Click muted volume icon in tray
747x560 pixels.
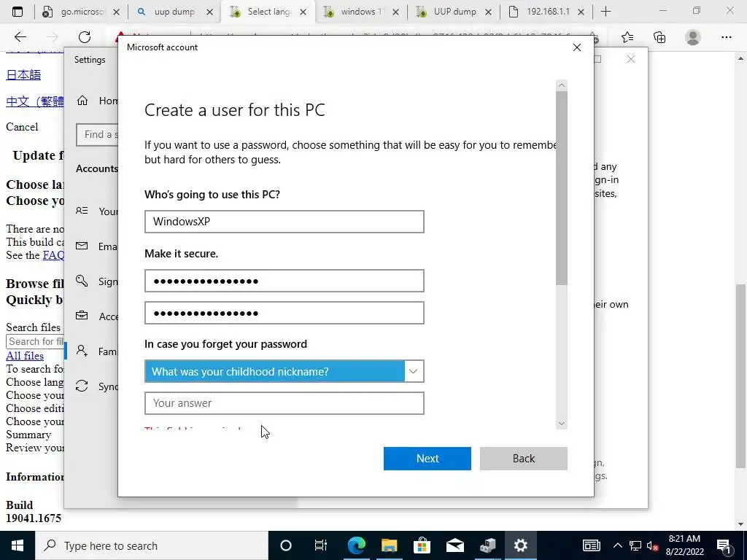[653, 545]
